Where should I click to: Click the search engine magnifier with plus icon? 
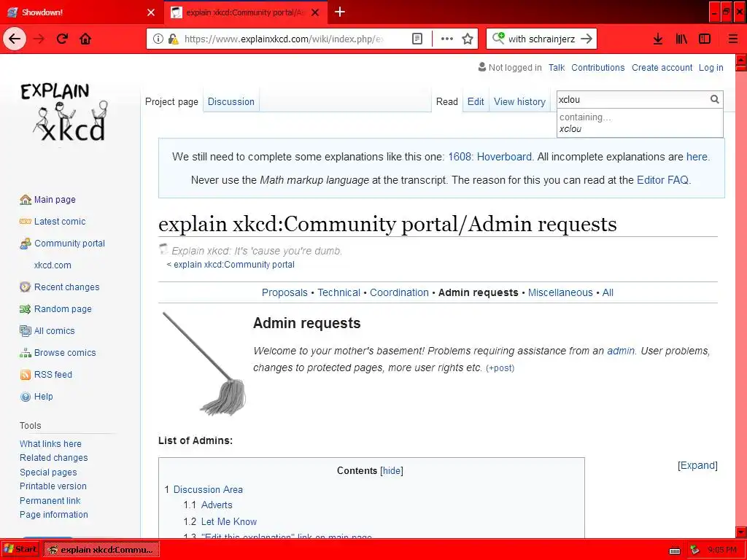coord(498,38)
